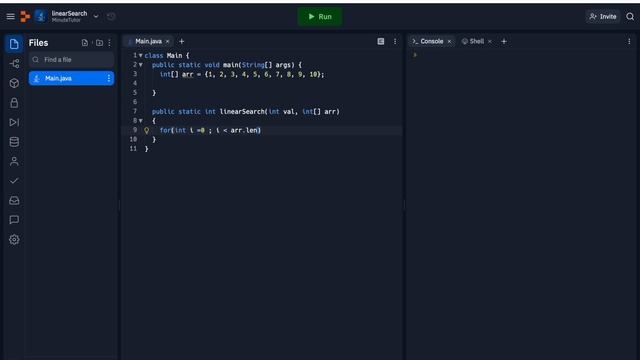Open the hamburger menu in the header
The width and height of the screenshot is (640, 360).
11,16
